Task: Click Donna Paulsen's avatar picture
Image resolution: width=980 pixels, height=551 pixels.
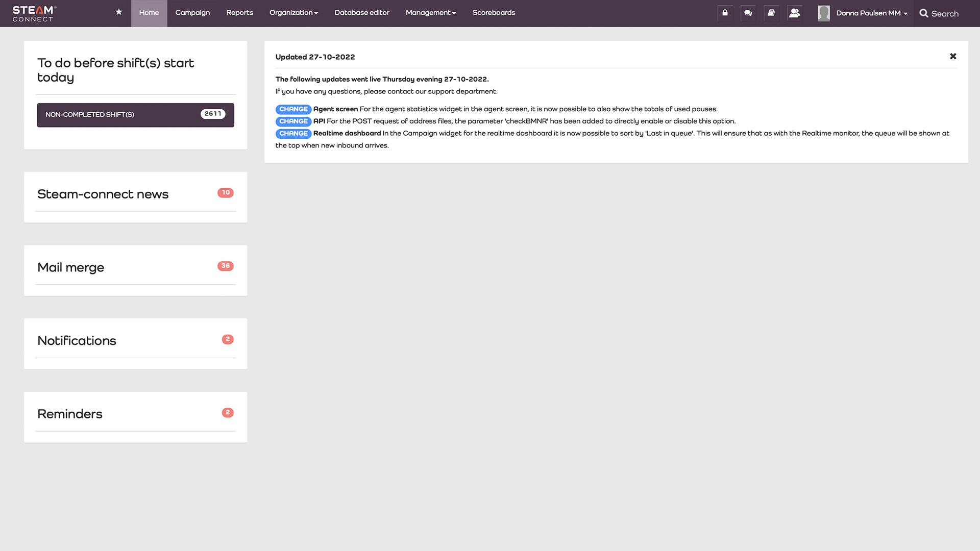Action: pos(823,13)
